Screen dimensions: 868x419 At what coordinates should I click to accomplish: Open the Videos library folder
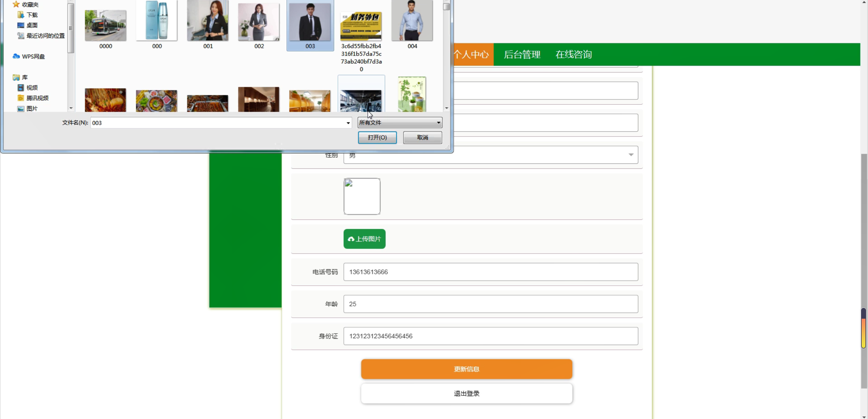pos(32,88)
